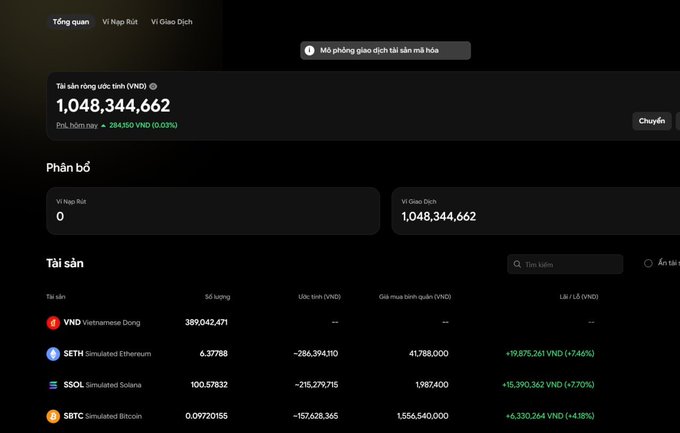The height and width of the screenshot is (433, 680).
Task: Select the SETH quantity 6.37788
Action: coord(213,354)
